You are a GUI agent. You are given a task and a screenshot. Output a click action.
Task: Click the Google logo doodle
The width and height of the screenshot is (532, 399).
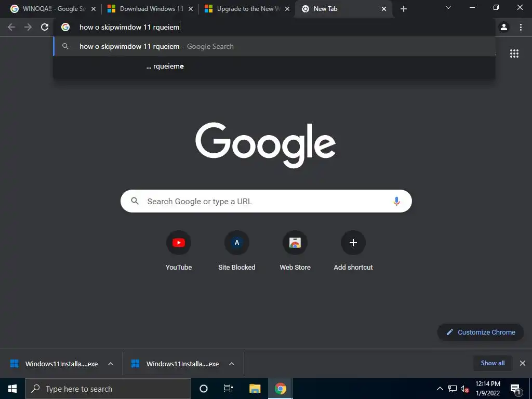265,145
